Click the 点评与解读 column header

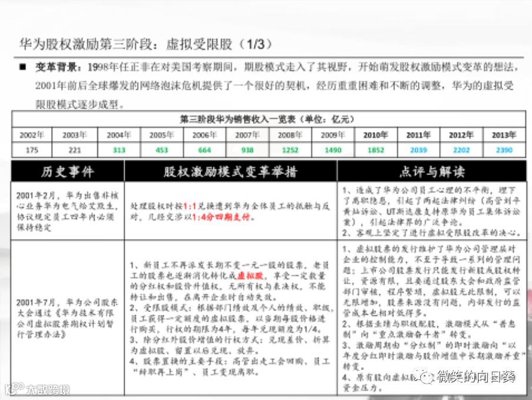tap(432, 172)
